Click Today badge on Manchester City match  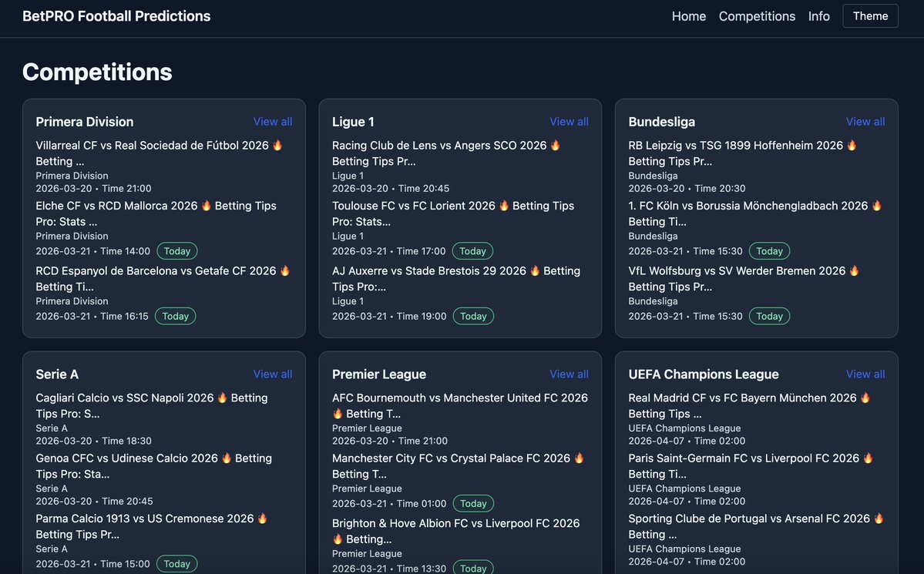[x=473, y=503]
